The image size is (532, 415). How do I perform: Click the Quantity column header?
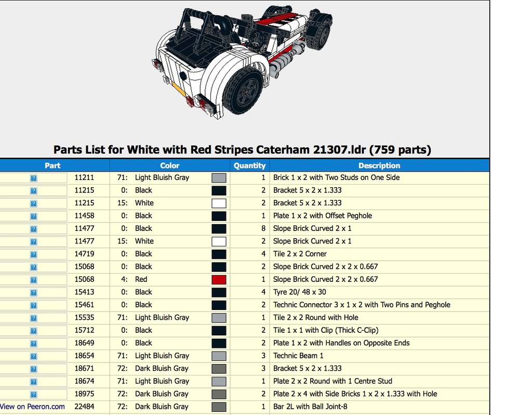tap(250, 165)
